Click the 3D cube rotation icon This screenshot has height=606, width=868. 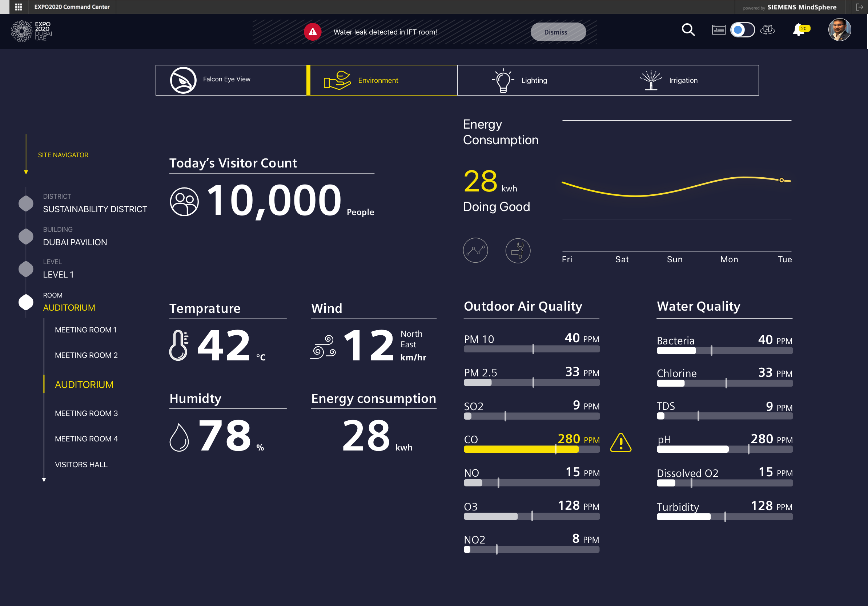(x=768, y=30)
